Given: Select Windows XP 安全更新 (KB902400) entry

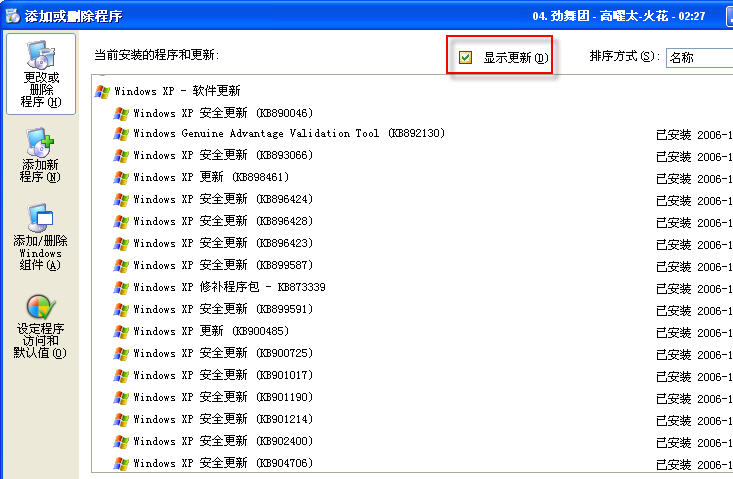Looking at the screenshot, I should (x=223, y=441).
